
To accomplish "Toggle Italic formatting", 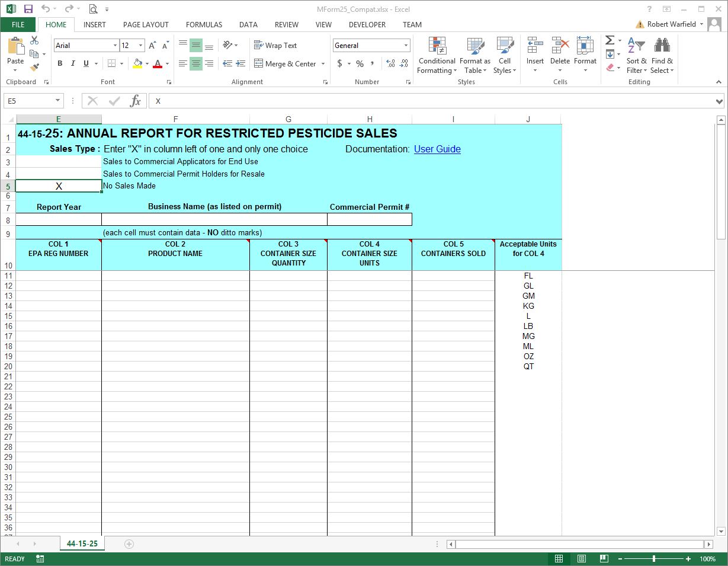I will 73,63.
